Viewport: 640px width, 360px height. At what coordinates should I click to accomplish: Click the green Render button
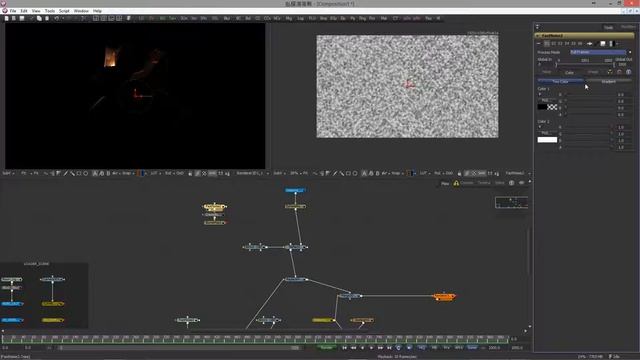pyautogui.click(x=327, y=348)
